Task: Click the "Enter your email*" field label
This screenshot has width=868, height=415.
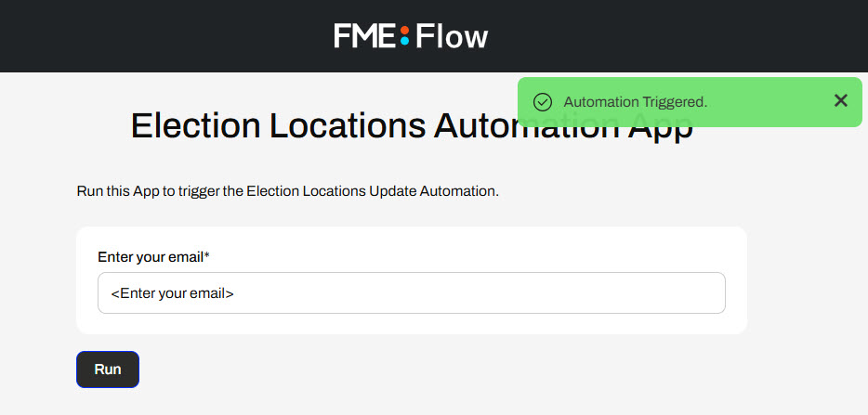Action: tap(153, 257)
